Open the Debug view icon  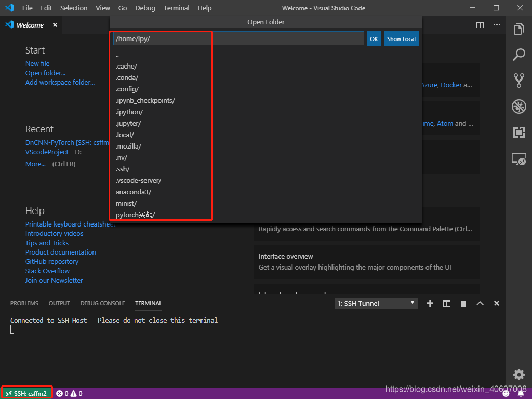tap(518, 107)
